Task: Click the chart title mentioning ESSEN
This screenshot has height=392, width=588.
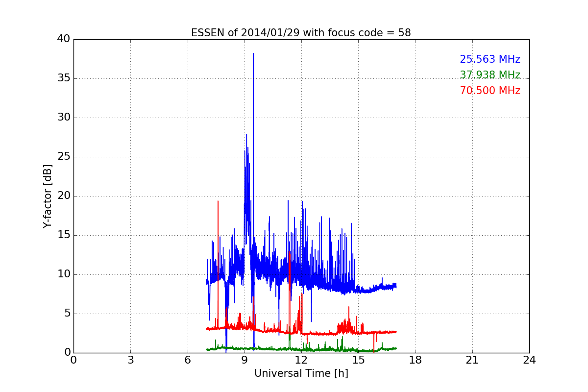Action: point(301,33)
